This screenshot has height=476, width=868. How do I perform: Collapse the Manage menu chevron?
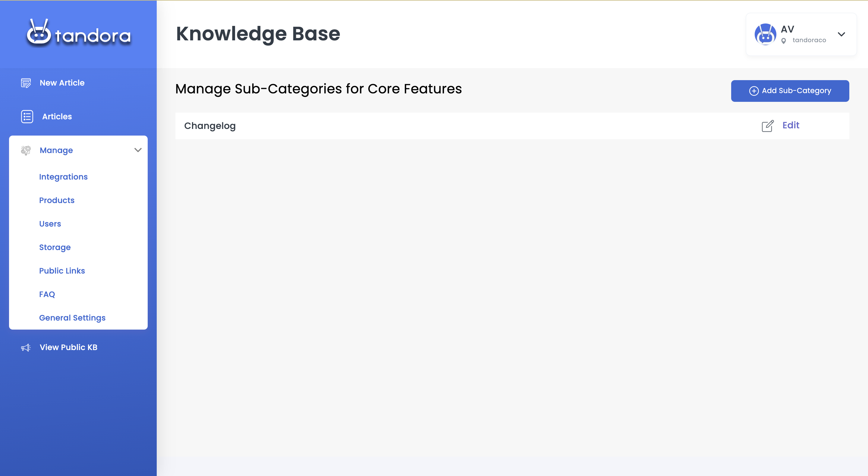point(138,150)
